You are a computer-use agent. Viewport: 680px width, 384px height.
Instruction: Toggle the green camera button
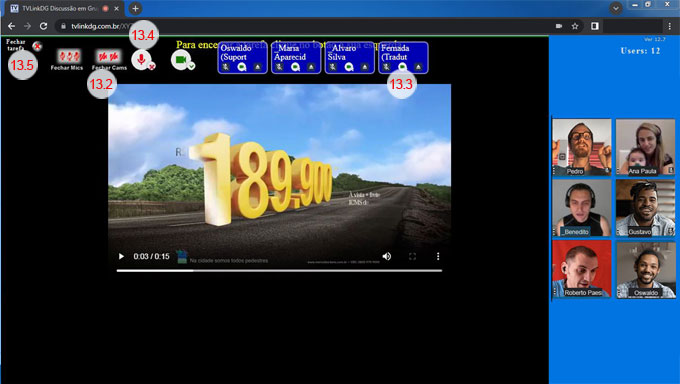(x=182, y=60)
